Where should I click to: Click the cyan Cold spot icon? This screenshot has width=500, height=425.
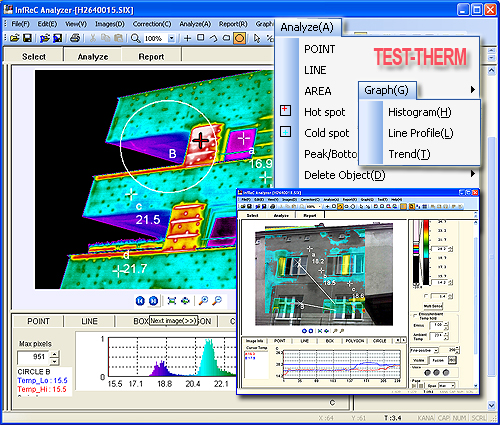coord(285,132)
